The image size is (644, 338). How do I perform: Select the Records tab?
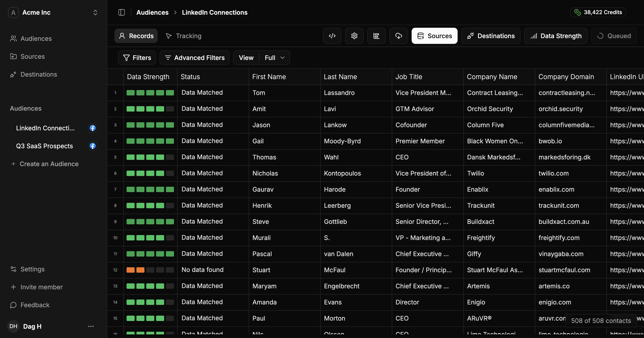pyautogui.click(x=136, y=36)
